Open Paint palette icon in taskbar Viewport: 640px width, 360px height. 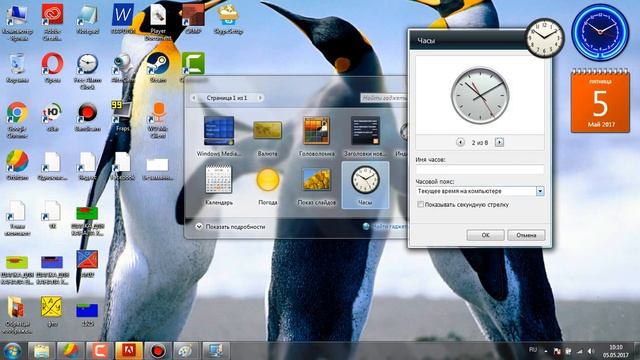click(186, 351)
